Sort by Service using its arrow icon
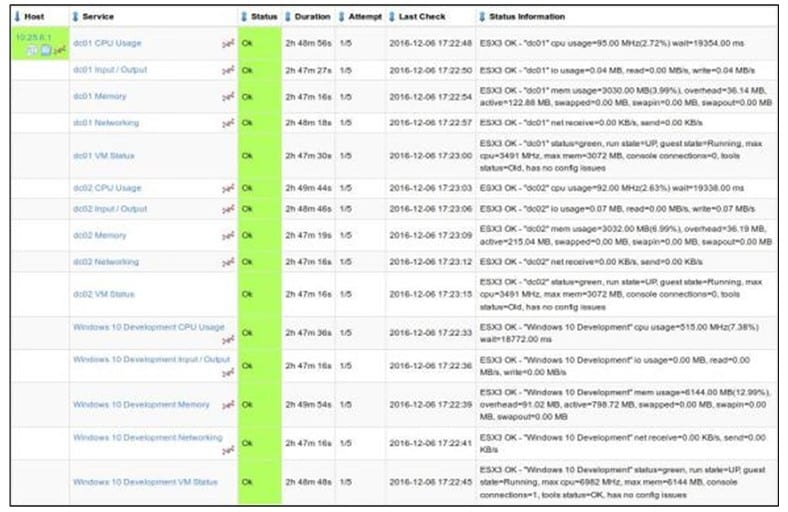 click(75, 17)
